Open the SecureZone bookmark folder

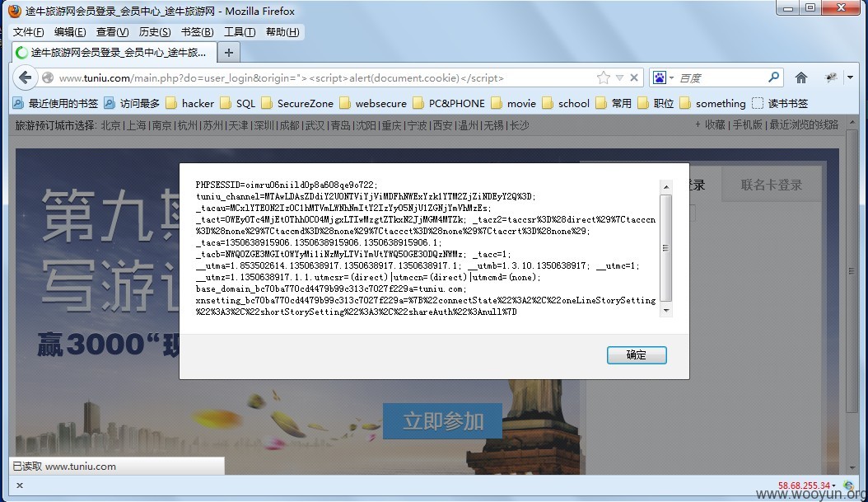click(x=297, y=104)
